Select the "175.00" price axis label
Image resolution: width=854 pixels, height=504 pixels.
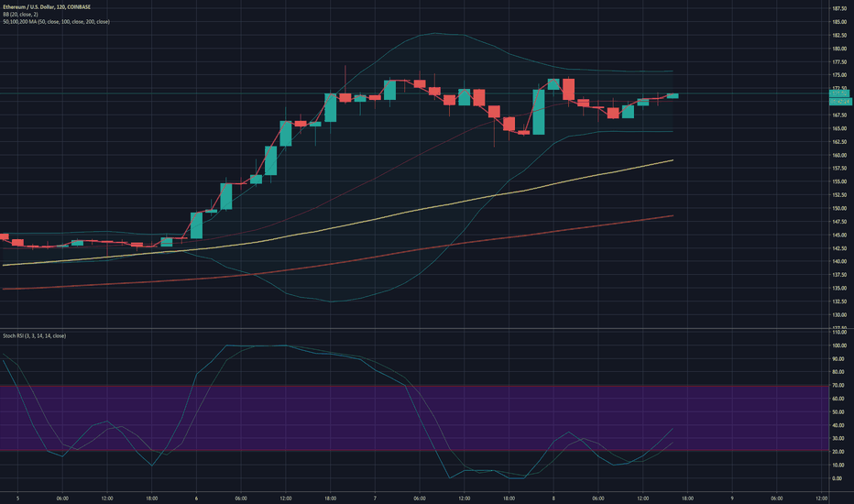[x=839, y=75]
